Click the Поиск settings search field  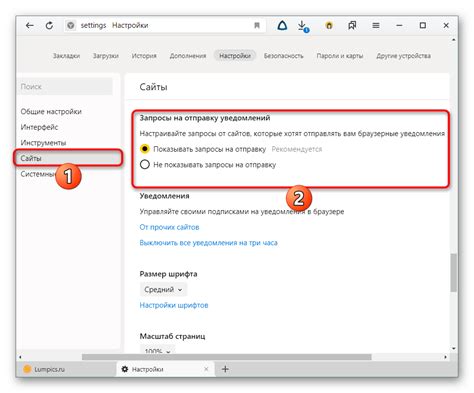point(65,87)
